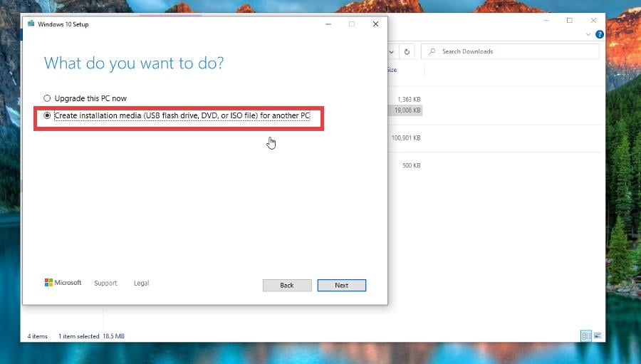The image size is (641, 364).
Task: Click the Windows 10 Setup title icon
Action: pos(31,24)
